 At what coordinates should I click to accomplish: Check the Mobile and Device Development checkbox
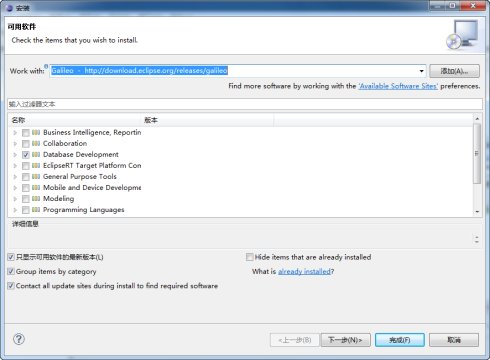coord(26,188)
